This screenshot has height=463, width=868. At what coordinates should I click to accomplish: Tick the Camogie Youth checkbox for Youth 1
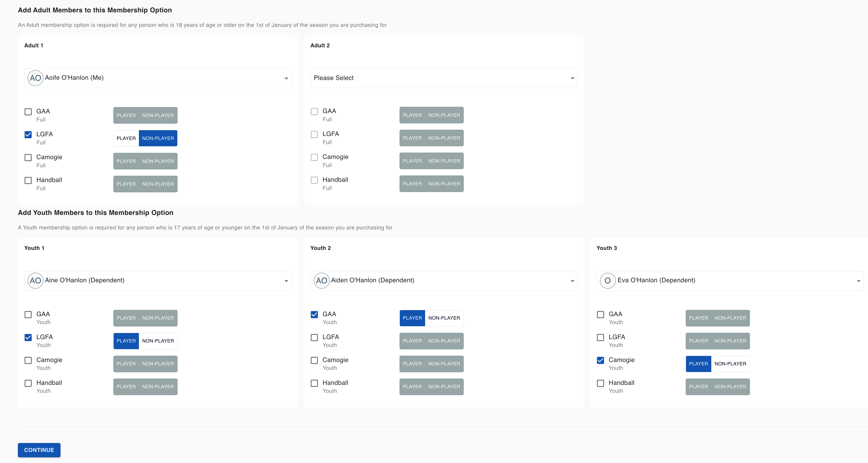coord(28,361)
